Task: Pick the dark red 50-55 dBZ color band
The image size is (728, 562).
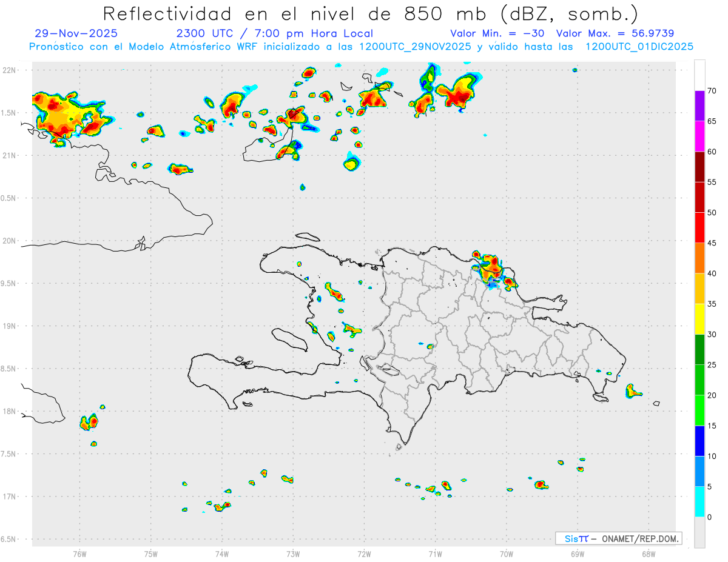Action: 699,197
